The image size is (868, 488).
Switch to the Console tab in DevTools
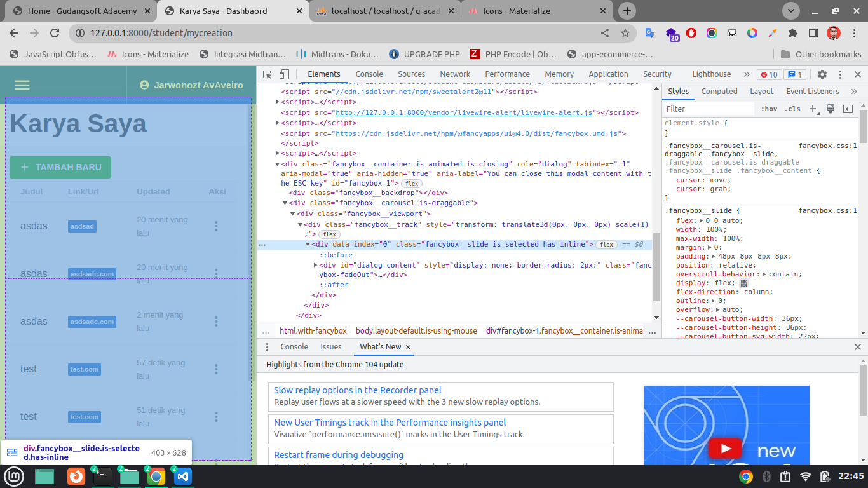pos(369,74)
